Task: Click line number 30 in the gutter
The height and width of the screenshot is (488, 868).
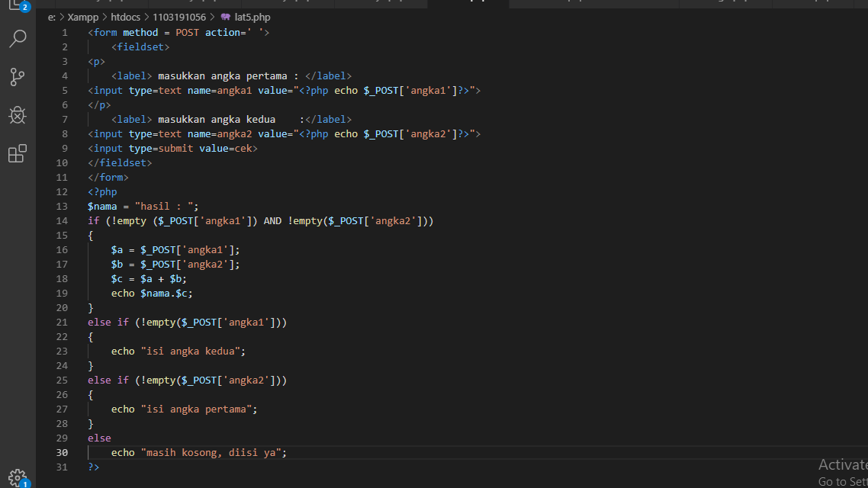Action: tap(62, 453)
